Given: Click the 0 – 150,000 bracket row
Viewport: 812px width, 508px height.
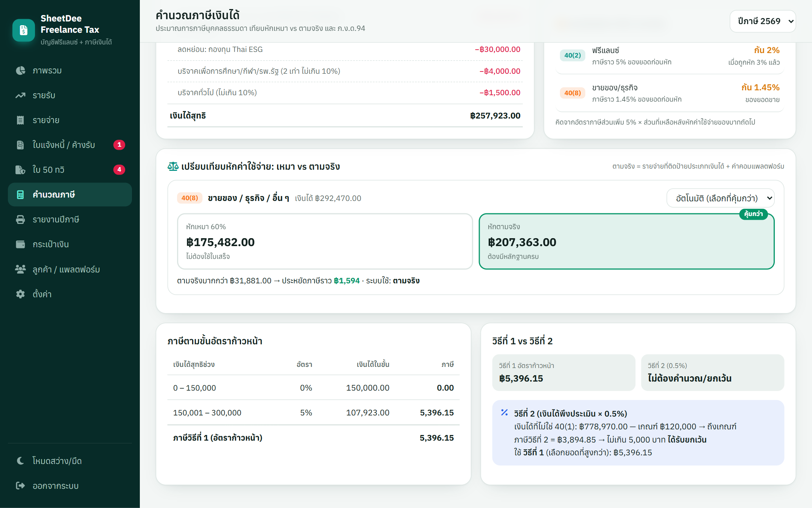Looking at the screenshot, I should click(x=313, y=388).
